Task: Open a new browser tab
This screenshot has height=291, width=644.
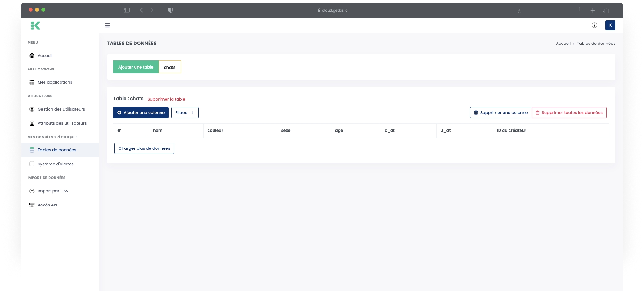Action: [x=593, y=10]
